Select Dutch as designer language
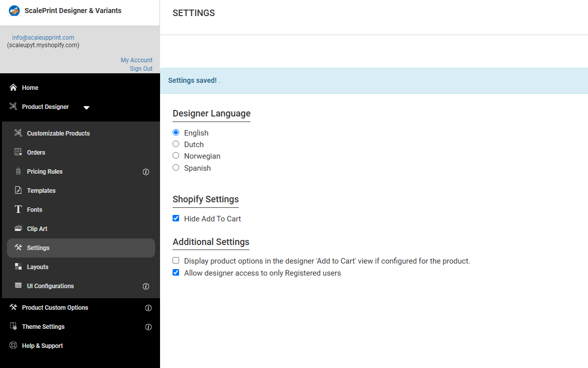 pyautogui.click(x=176, y=144)
